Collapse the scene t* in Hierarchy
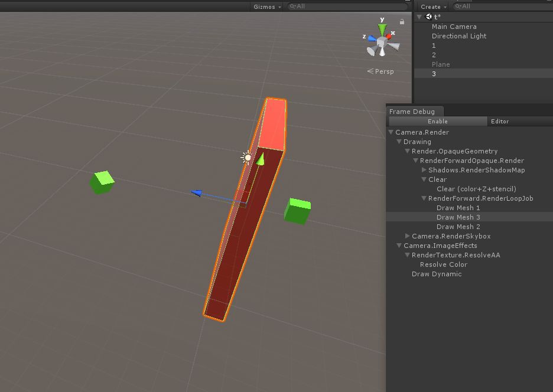The width and height of the screenshot is (553, 392). point(419,17)
